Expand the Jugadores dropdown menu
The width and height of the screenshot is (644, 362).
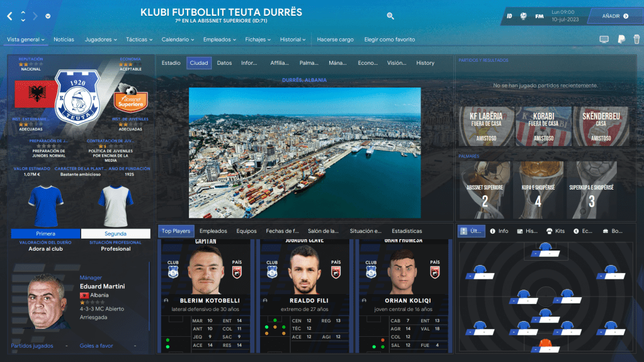click(101, 40)
